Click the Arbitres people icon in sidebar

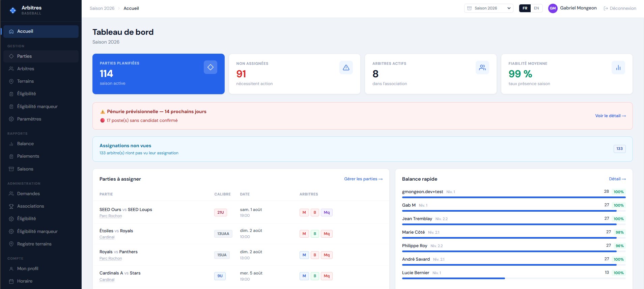[11, 69]
